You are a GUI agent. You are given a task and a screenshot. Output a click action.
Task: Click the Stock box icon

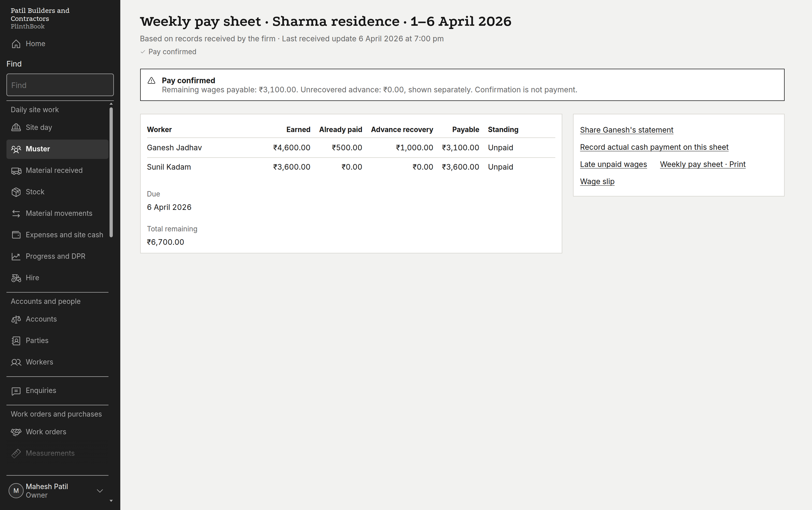click(16, 192)
